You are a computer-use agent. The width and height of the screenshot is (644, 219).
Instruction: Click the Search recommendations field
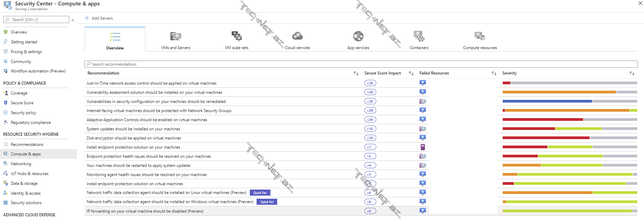click(361, 64)
